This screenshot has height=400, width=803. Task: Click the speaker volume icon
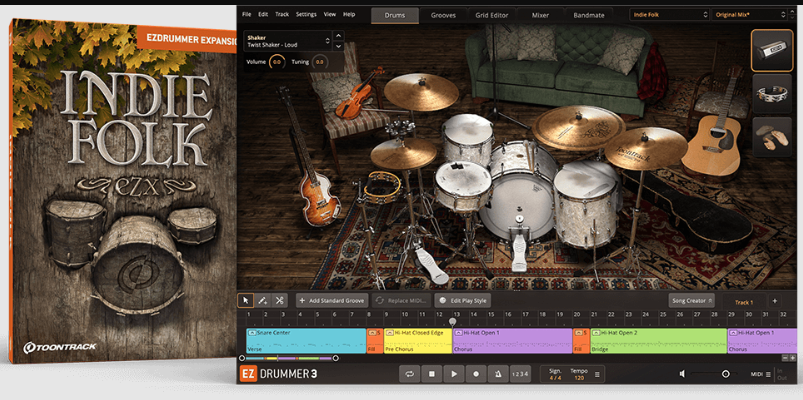[x=682, y=374]
